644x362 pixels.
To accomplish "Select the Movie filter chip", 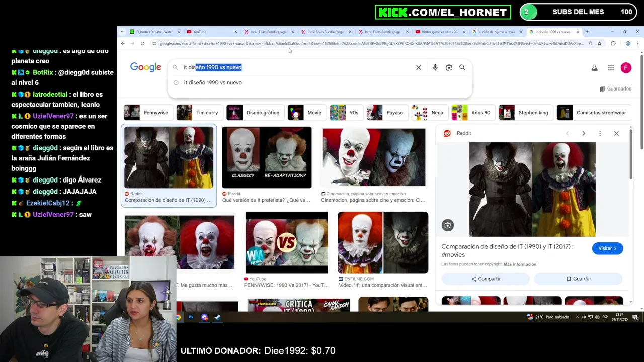I will point(306,113).
